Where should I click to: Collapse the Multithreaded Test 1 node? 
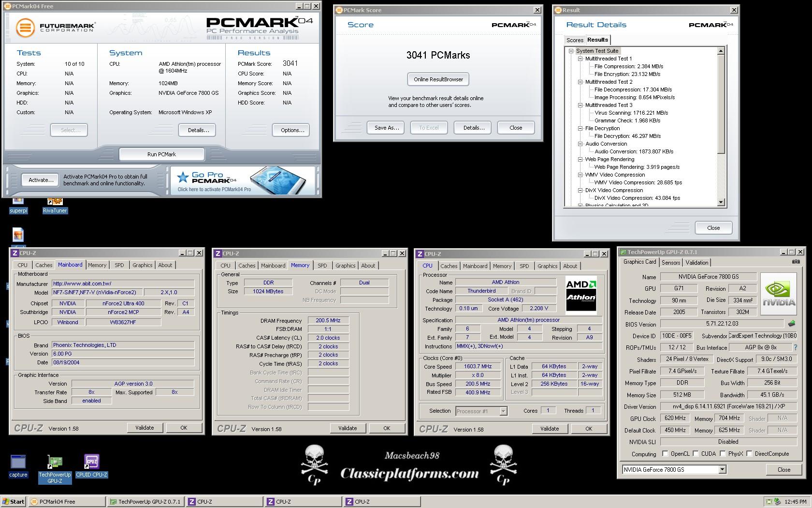(580, 59)
